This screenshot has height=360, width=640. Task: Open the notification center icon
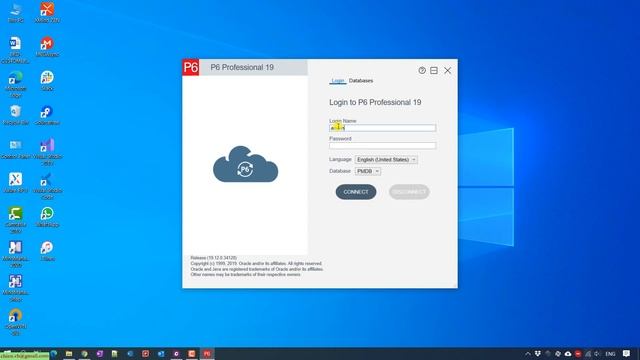627,353
